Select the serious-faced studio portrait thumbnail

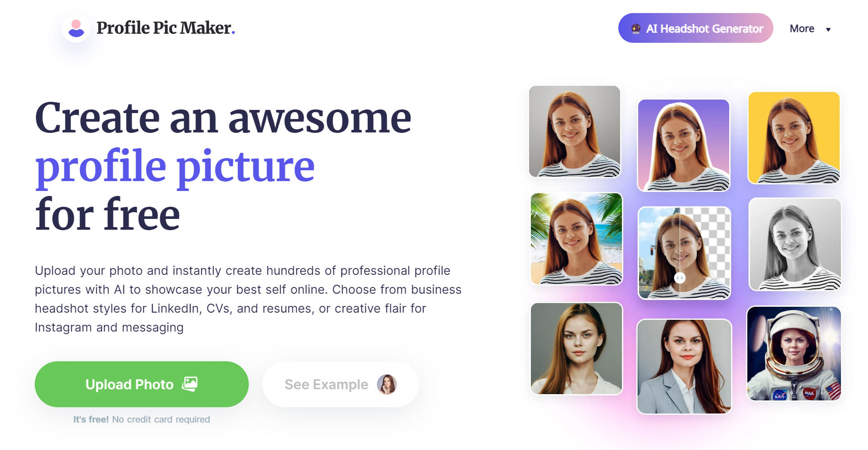(x=576, y=349)
